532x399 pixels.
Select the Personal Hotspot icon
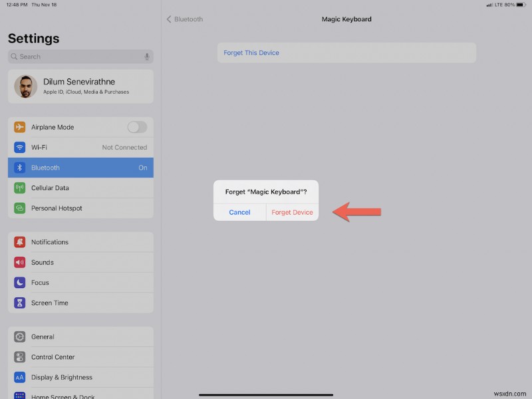[x=19, y=208]
